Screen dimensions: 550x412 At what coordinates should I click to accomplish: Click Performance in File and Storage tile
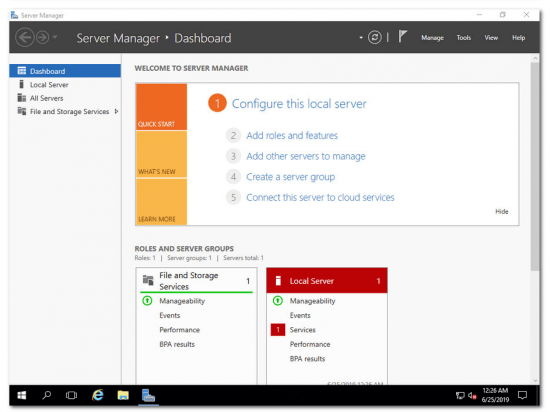179,330
